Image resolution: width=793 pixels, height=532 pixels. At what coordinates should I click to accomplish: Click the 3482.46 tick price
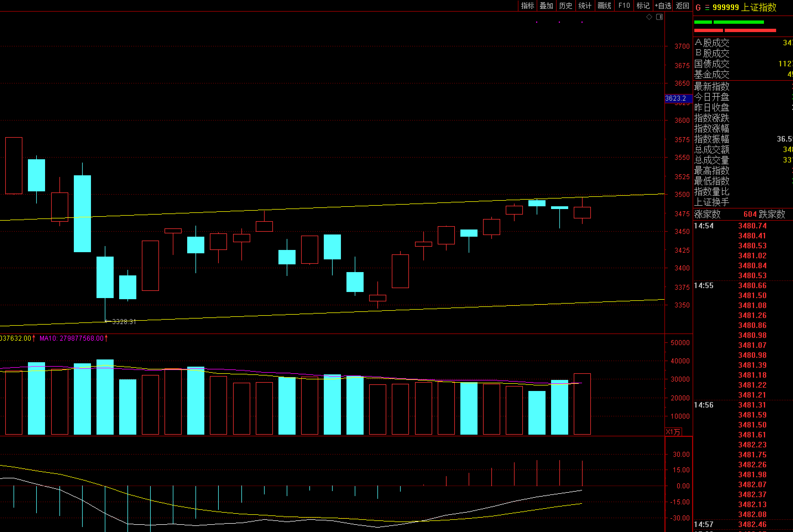tap(752, 525)
